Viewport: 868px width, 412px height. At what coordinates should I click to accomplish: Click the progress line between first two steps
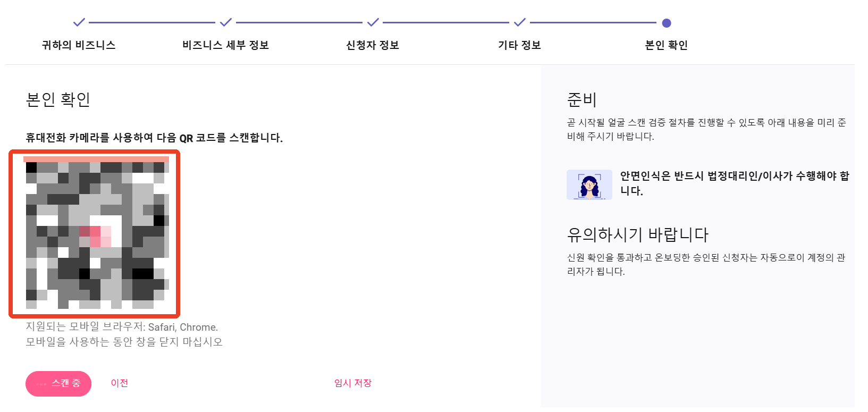pos(152,23)
